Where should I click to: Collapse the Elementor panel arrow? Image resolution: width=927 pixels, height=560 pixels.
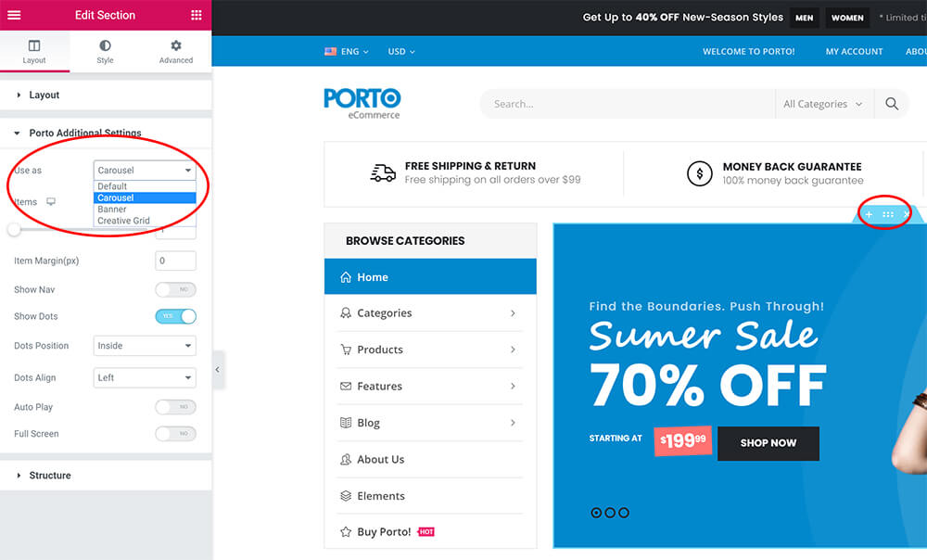[x=218, y=369]
